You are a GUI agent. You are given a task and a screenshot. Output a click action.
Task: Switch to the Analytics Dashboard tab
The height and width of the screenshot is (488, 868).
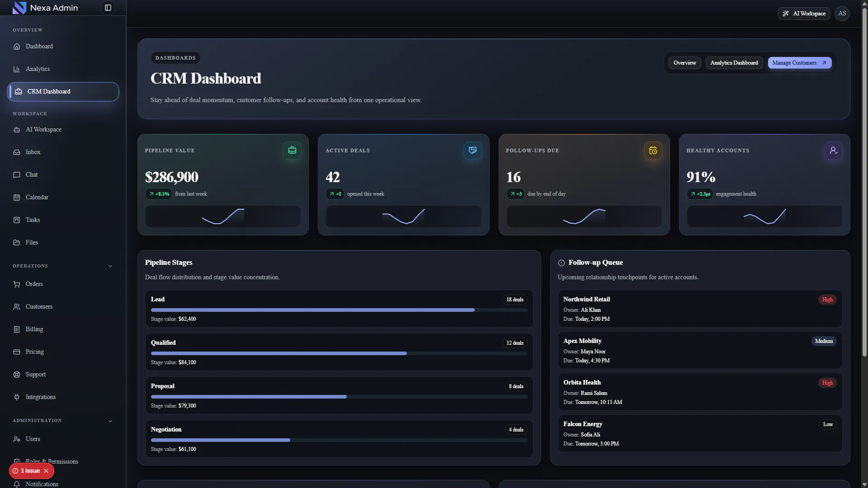[734, 63]
